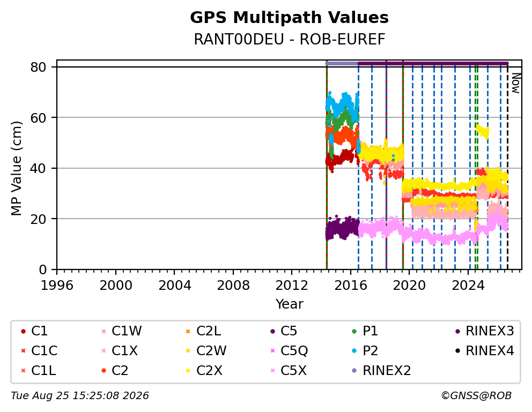
Task: Click the Year axis label
Action: (x=289, y=304)
